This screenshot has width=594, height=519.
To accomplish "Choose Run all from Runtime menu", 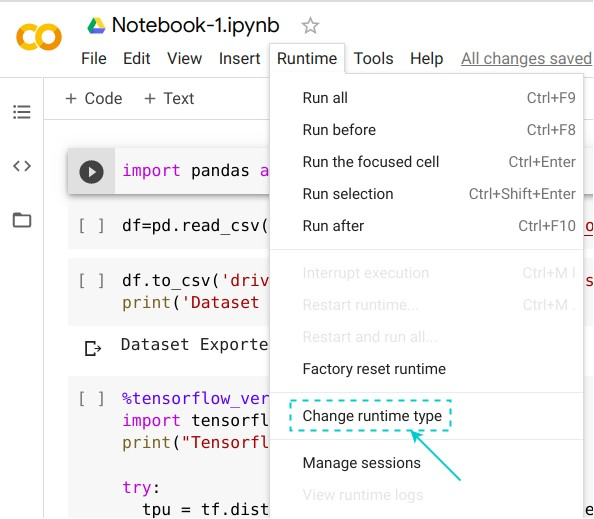I will [427, 98].
